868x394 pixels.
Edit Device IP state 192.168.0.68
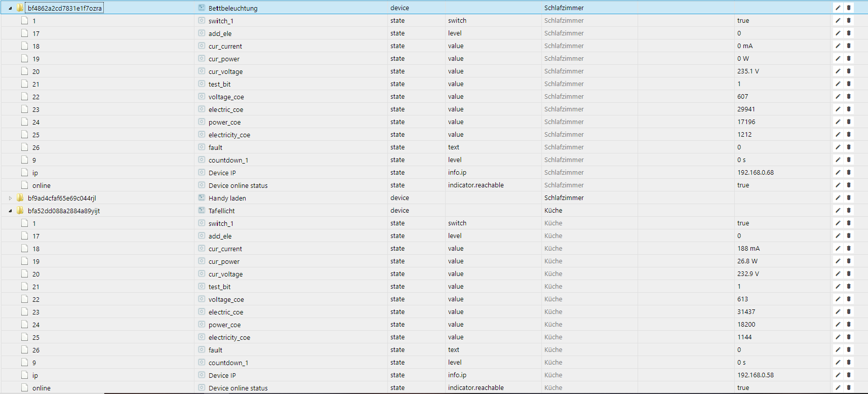[838, 173]
